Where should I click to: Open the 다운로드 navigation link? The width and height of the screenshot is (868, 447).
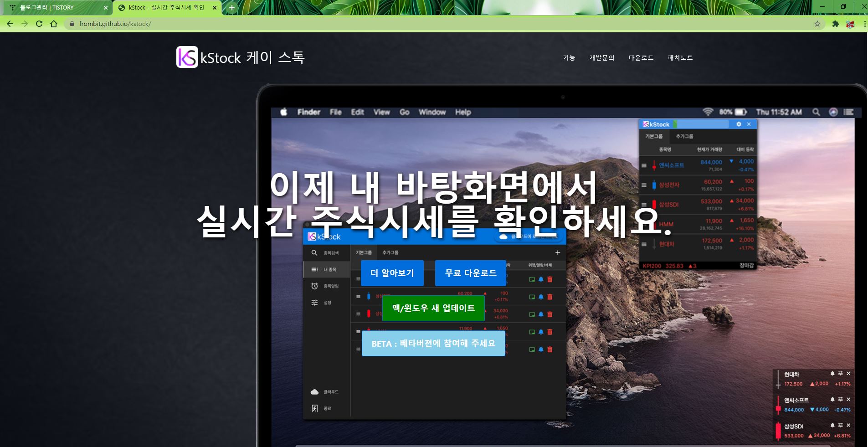click(641, 58)
